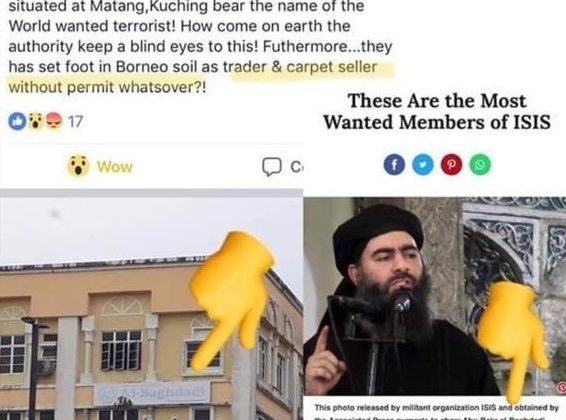Click the 'Most Wanted Members of ISIS' headline
The image size is (566, 420).
(x=437, y=111)
